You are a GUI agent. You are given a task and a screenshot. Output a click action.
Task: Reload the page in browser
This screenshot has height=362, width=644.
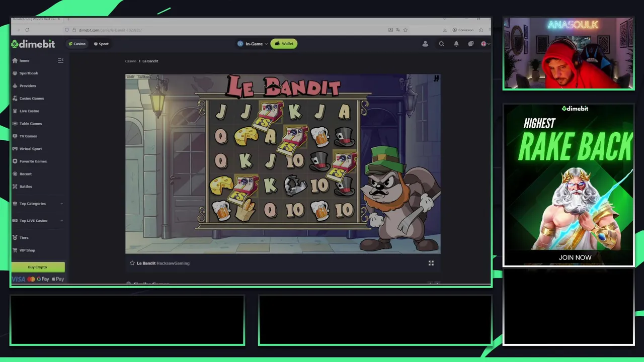click(27, 30)
